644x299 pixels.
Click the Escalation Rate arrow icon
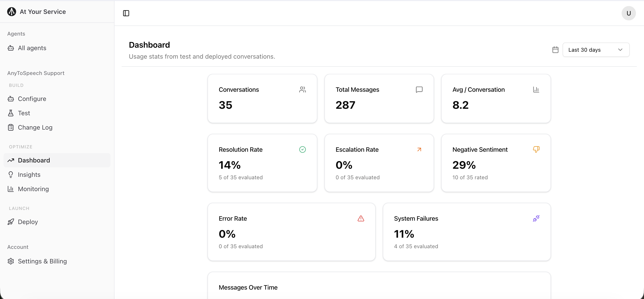pyautogui.click(x=419, y=150)
